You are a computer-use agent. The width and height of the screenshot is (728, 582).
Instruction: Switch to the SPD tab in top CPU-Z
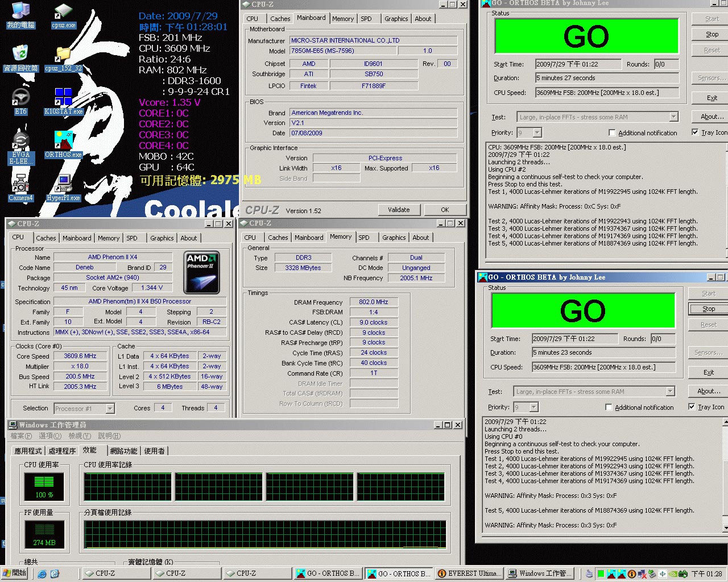coord(366,19)
